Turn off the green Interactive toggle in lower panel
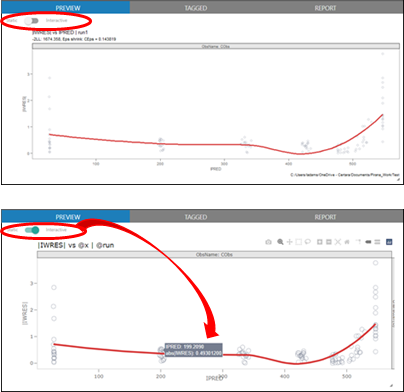 (x=32, y=230)
